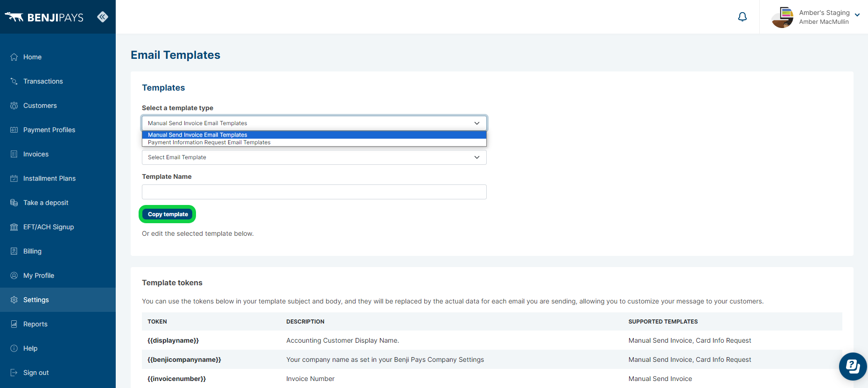Screen dimensions: 868x388
Task: Click the TOKEN column header
Action: pyautogui.click(x=157, y=322)
